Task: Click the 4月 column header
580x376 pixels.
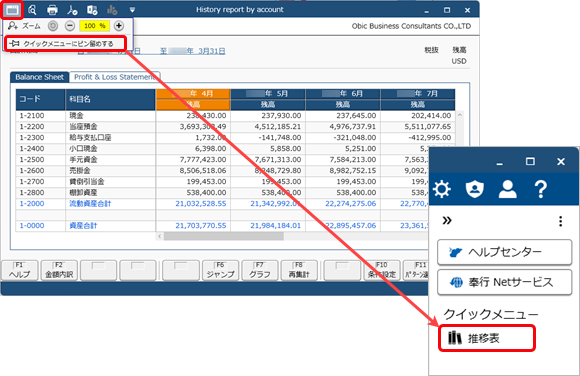Action: [x=193, y=94]
